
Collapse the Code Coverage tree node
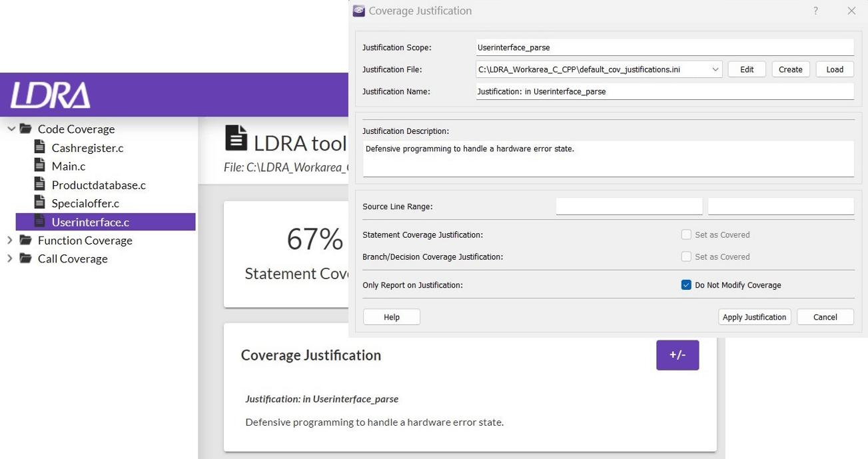[x=11, y=129]
